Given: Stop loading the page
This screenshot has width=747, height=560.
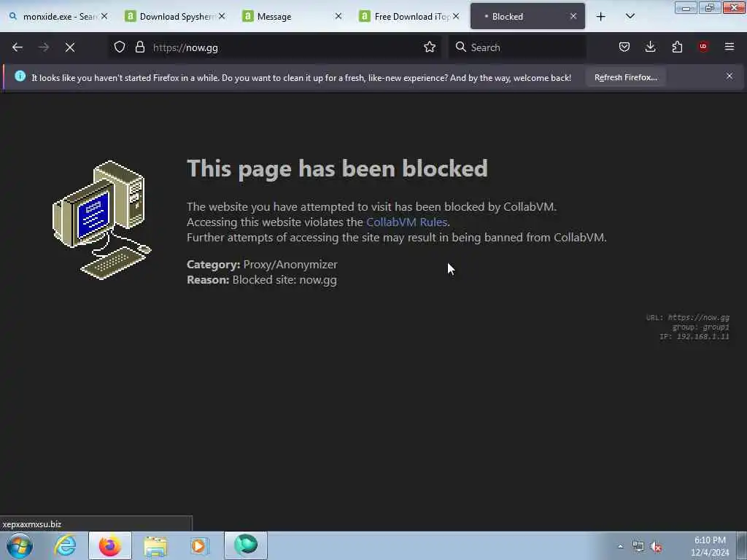Looking at the screenshot, I should 70,47.
